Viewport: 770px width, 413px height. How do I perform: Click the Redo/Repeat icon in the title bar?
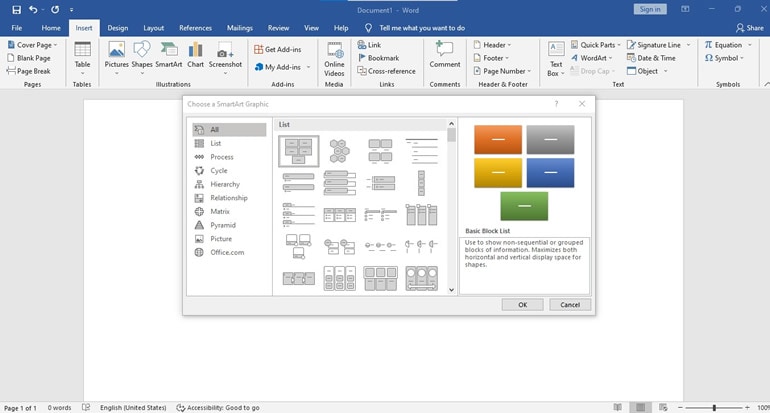coord(55,9)
